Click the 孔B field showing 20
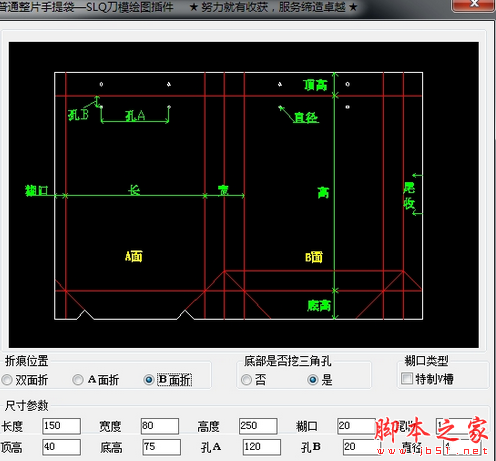 pyautogui.click(x=362, y=447)
